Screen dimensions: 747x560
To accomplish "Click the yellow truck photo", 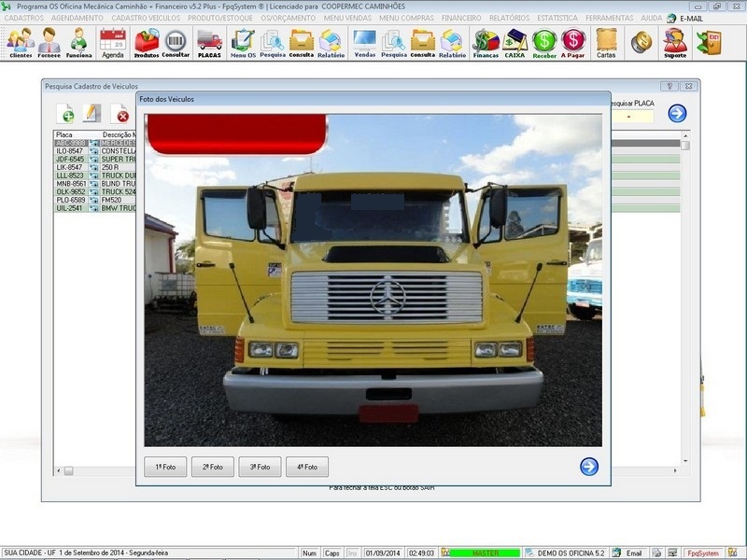I will [x=373, y=280].
